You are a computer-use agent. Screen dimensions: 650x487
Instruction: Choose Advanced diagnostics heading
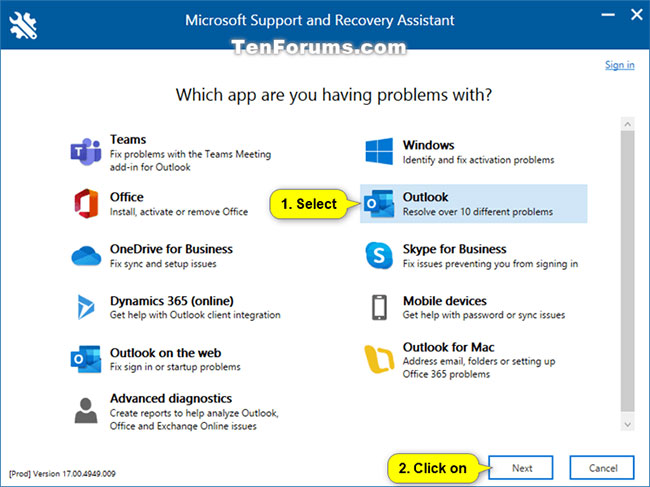pos(171,398)
